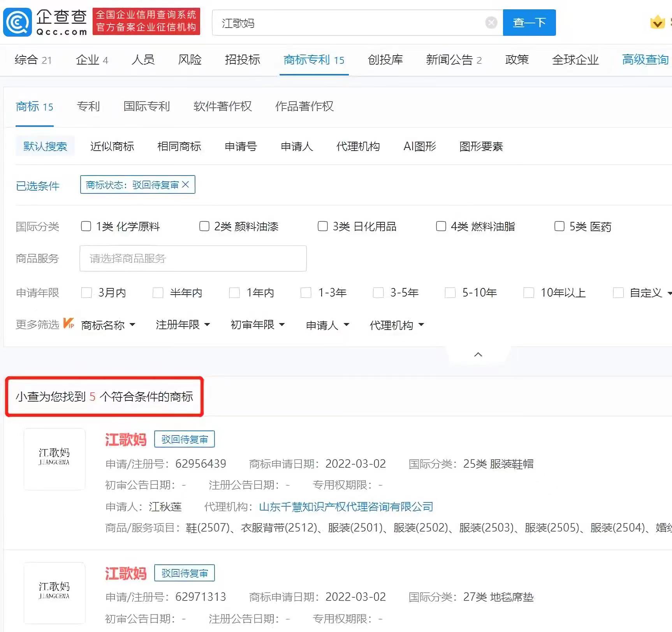Choose 默认搜索 search mode

click(x=45, y=146)
